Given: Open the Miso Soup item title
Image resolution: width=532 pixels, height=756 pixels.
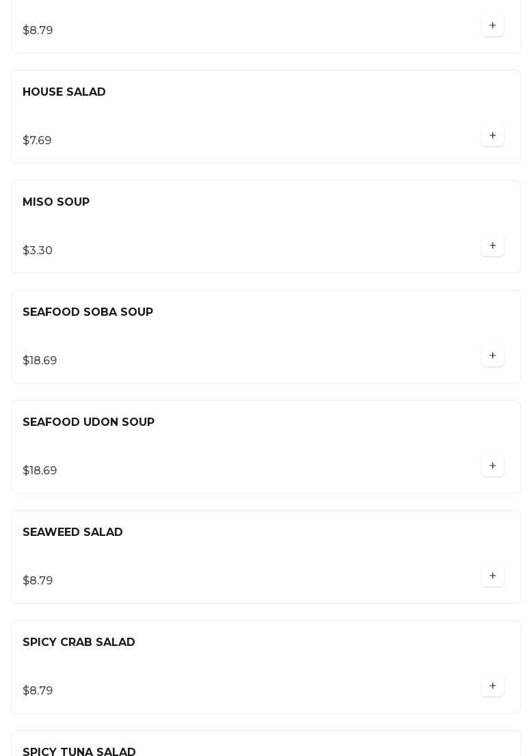Looking at the screenshot, I should coord(56,202).
